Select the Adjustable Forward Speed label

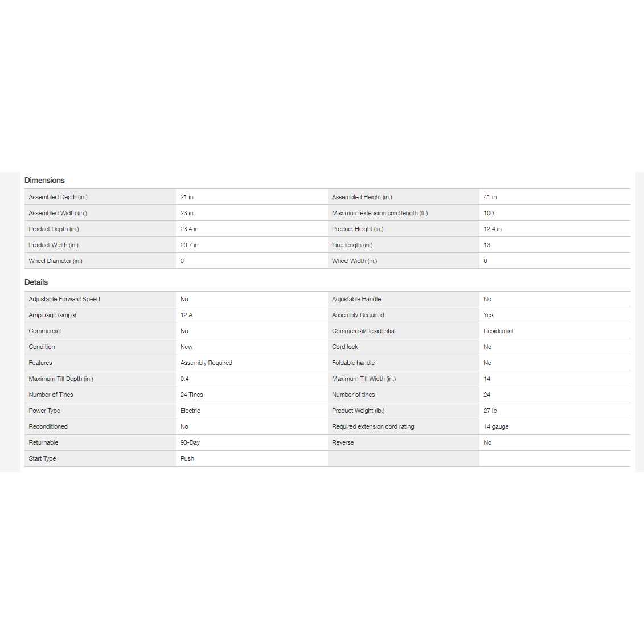pos(64,299)
